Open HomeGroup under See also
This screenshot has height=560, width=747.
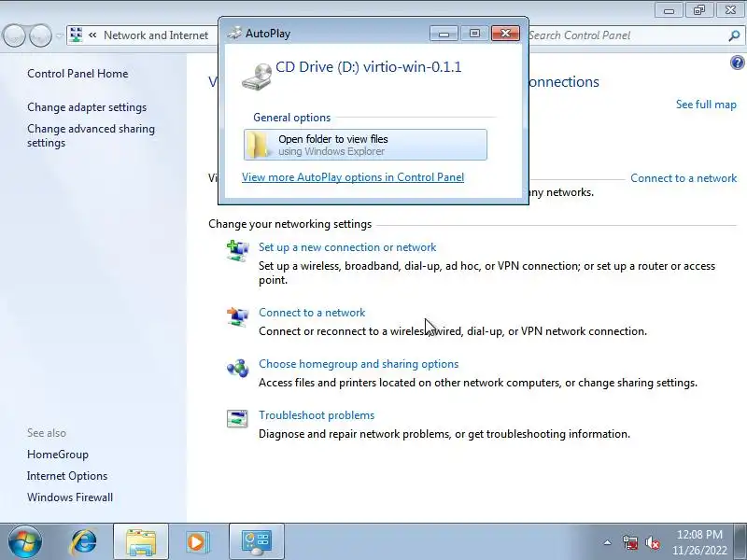[58, 455]
